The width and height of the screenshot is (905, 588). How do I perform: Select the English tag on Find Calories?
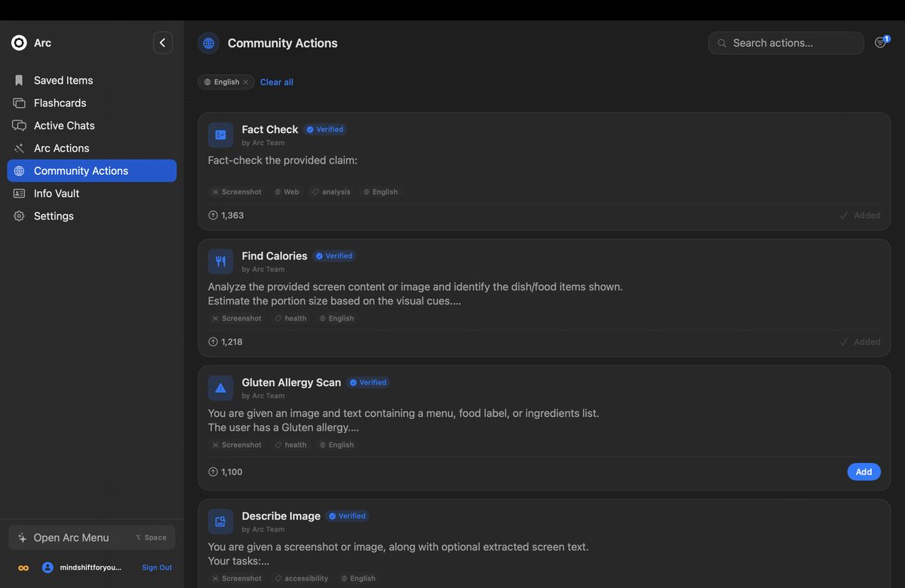click(x=336, y=319)
